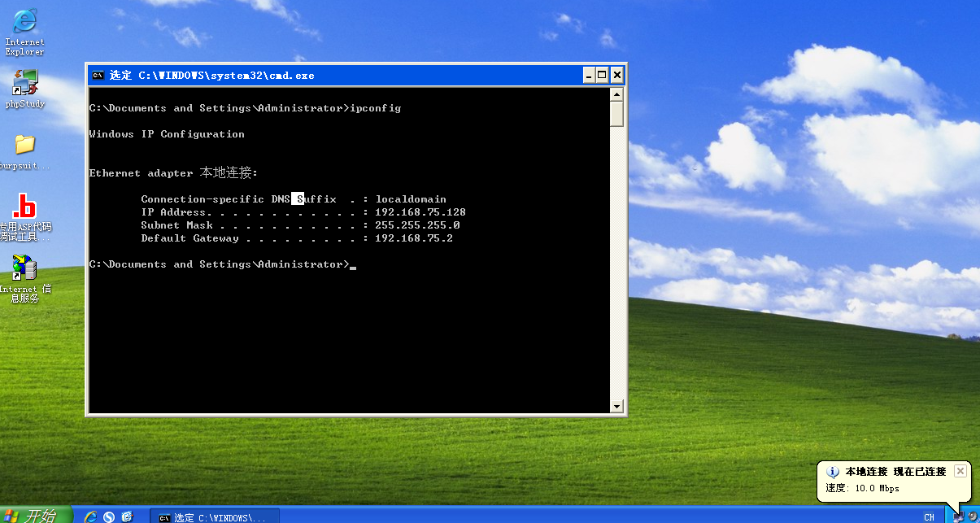Click cmd scrollbar up arrow

pyautogui.click(x=616, y=95)
